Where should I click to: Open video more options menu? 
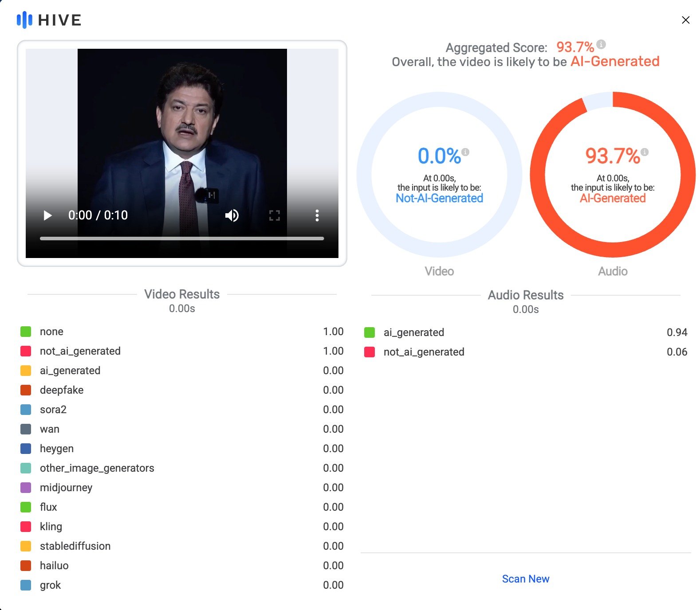pos(317,215)
